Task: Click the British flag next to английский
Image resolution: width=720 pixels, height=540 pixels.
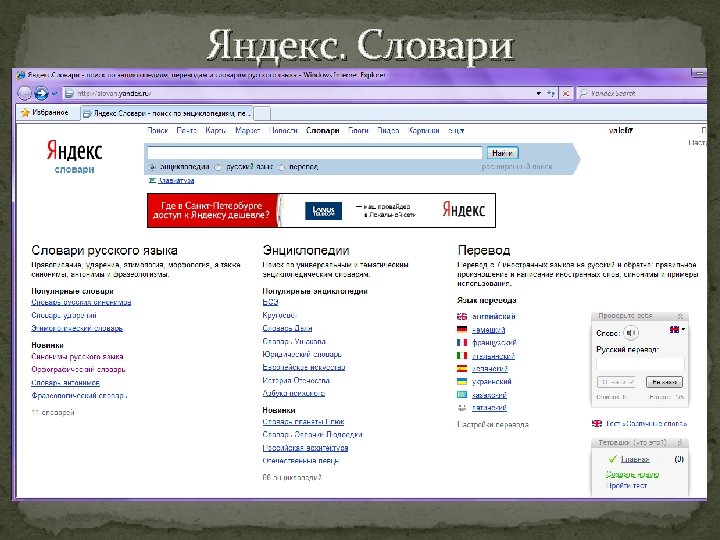Action: (x=462, y=316)
